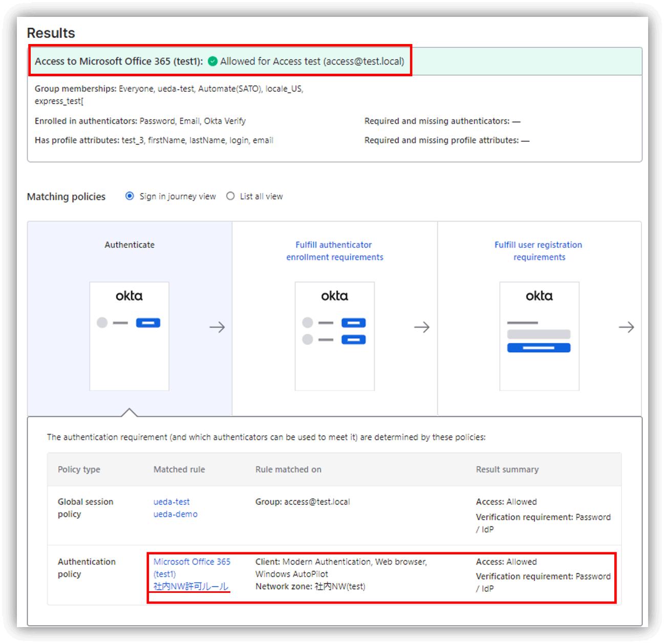Click the Client: Modern Authentication, Web browser text

[x=341, y=568]
